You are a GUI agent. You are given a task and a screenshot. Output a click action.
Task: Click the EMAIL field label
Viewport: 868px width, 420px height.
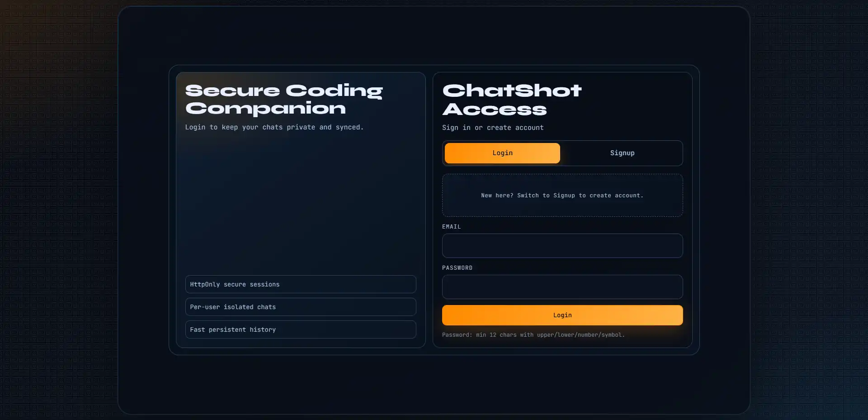451,227
